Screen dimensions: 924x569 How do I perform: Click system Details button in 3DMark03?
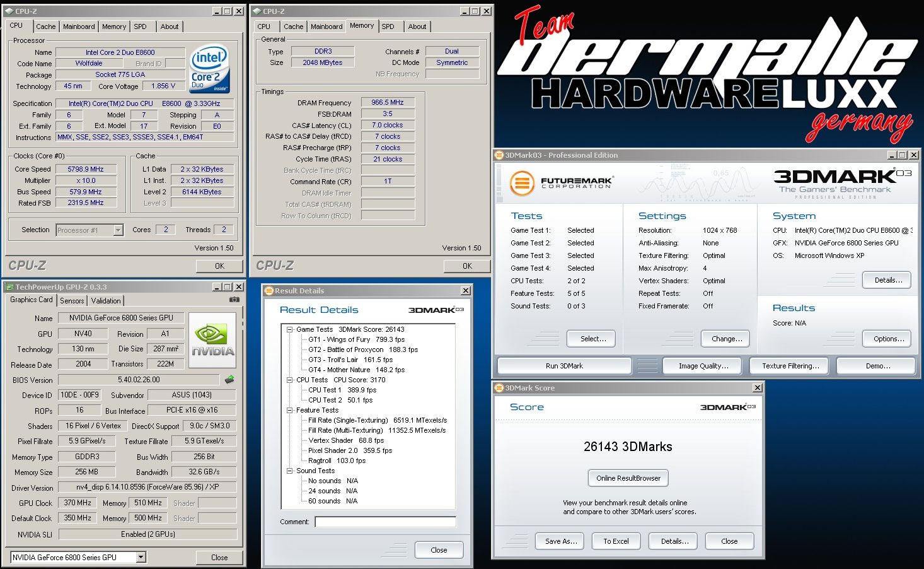(888, 280)
